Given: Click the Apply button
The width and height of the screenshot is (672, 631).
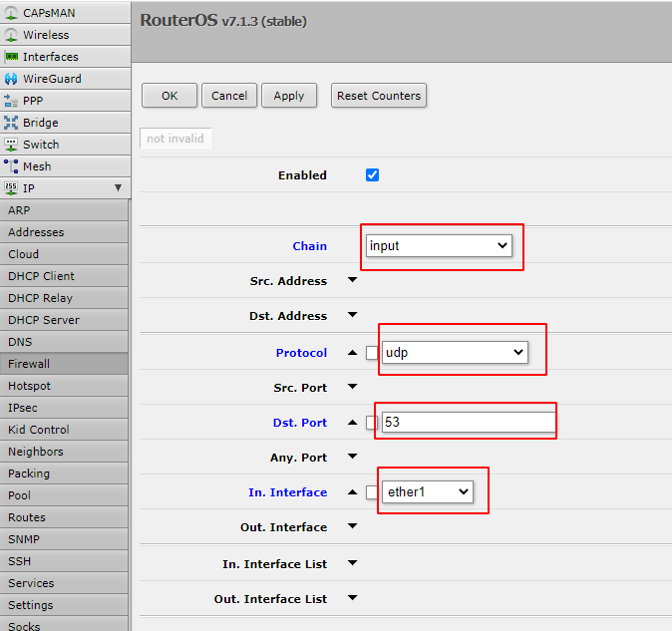Looking at the screenshot, I should point(289,96).
